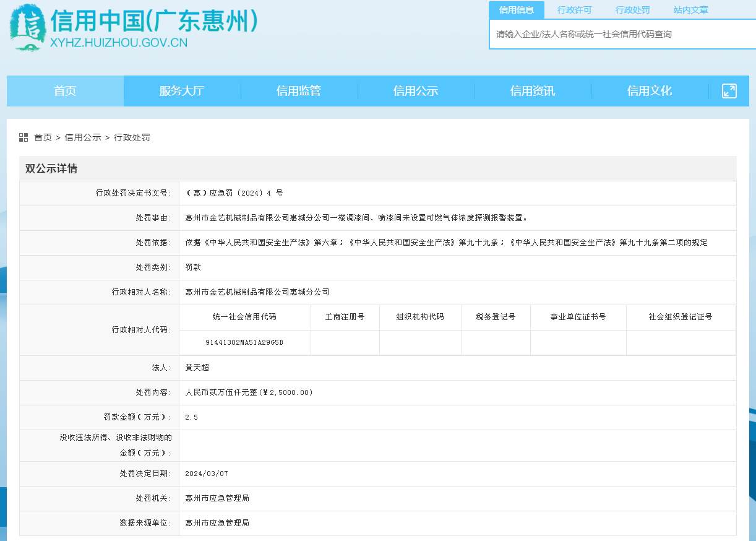The image size is (756, 541).
Task: Click the 处罚决定日期 row label
Action: [146, 474]
